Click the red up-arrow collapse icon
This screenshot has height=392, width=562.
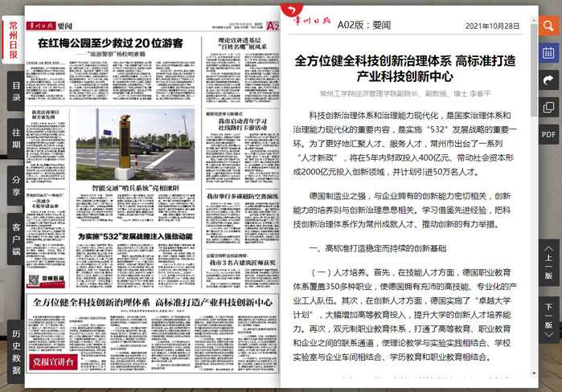[x=287, y=12]
